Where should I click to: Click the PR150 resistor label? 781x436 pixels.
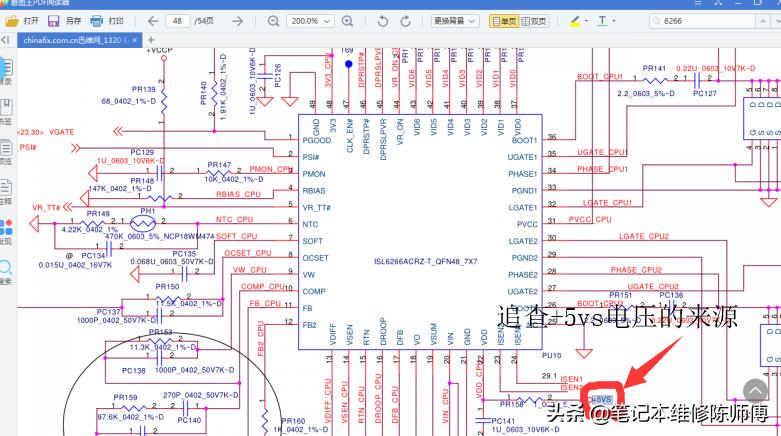[167, 287]
